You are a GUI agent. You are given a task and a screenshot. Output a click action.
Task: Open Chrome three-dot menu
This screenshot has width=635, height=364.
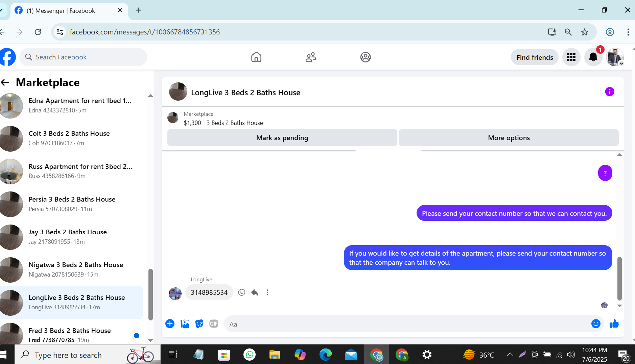pyautogui.click(x=628, y=32)
